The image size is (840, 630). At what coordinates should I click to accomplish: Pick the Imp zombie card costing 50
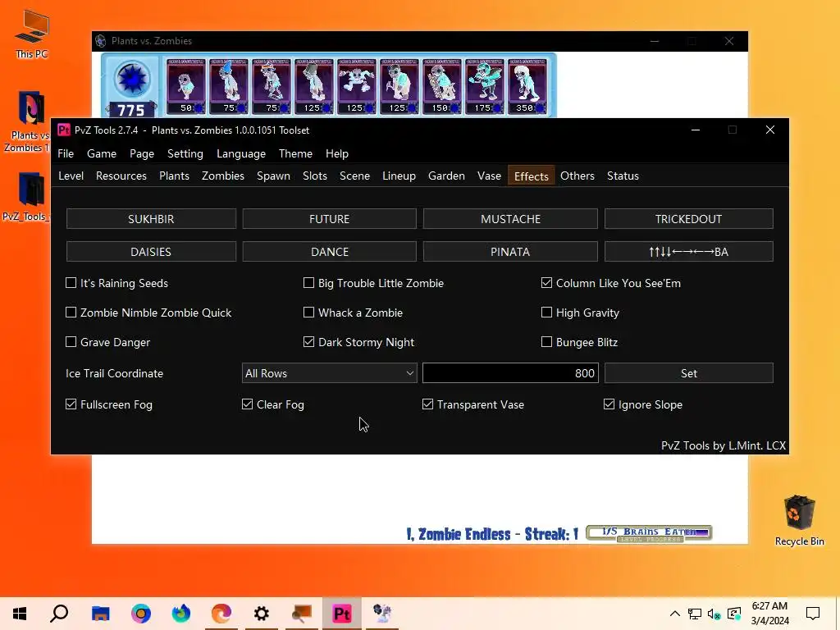click(x=186, y=86)
